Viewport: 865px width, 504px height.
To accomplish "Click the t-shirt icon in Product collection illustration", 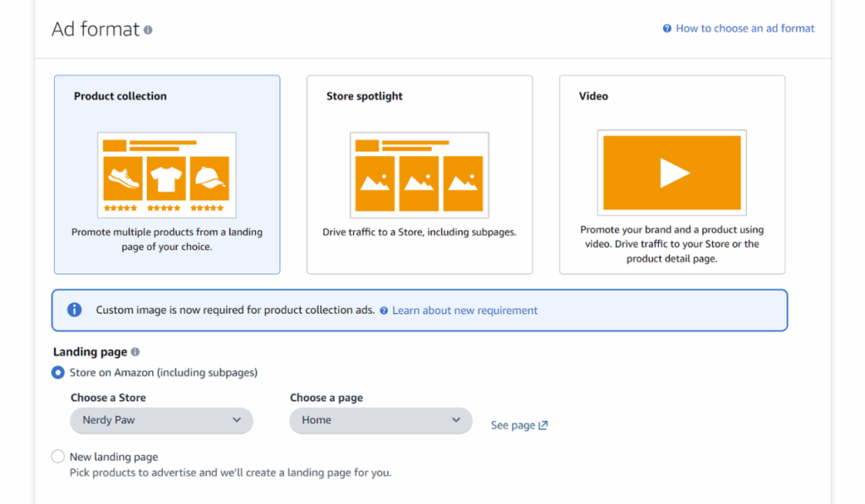I will [166, 177].
